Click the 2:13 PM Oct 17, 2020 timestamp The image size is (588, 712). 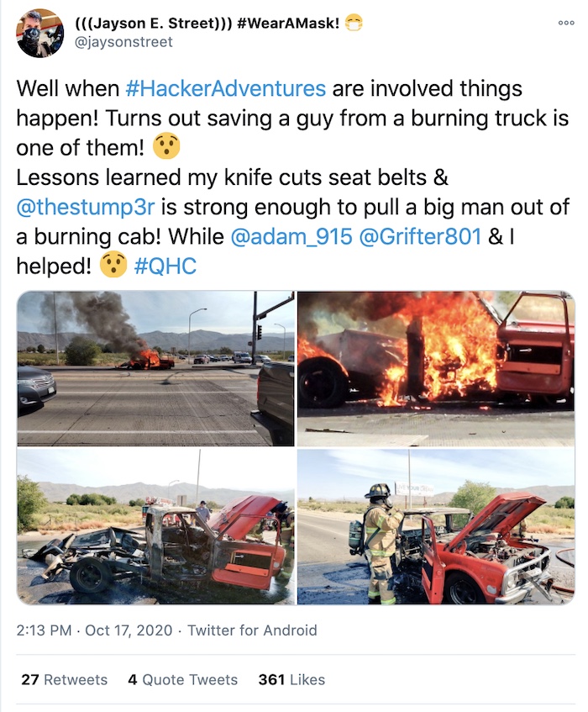[x=94, y=630]
